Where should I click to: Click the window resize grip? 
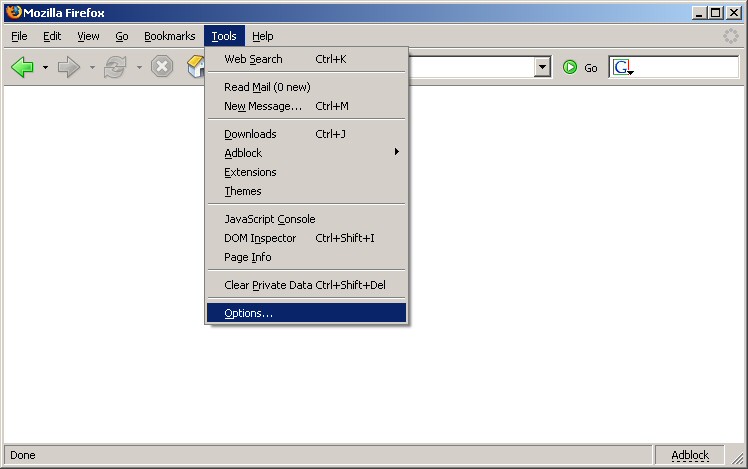coord(737,457)
